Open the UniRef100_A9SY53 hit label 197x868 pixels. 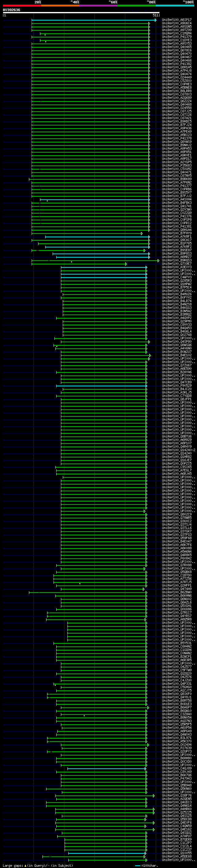(x=176, y=43)
